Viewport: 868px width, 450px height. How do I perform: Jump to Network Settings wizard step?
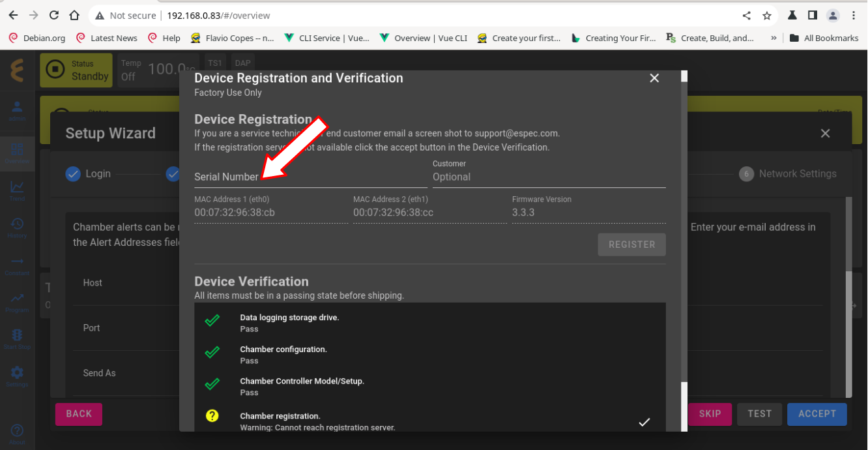click(x=788, y=174)
